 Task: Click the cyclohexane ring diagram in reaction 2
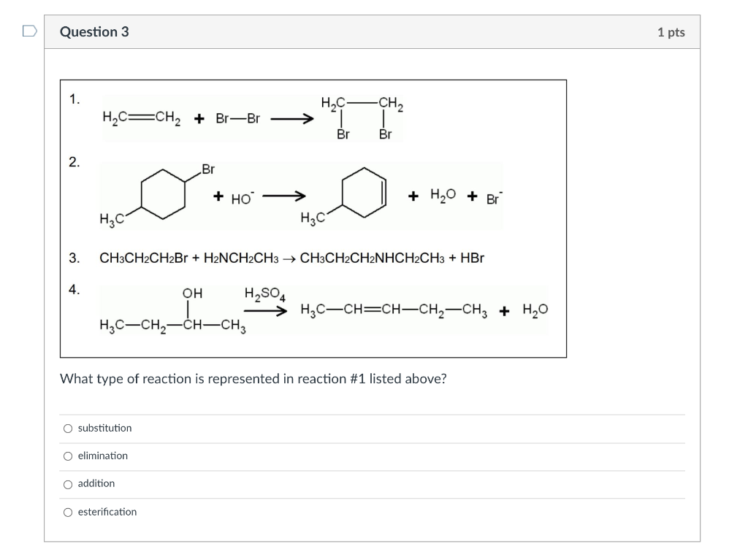point(162,193)
